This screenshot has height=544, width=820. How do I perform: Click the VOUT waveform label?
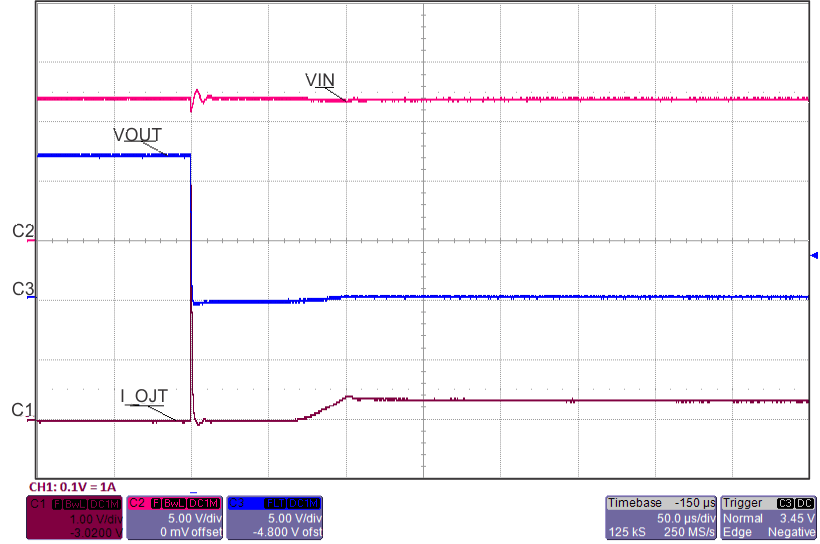[x=138, y=135]
